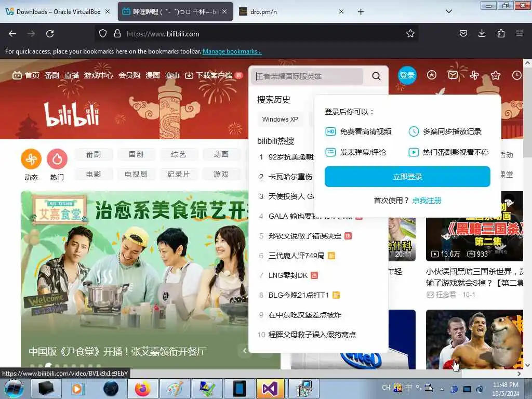Select the Windows XP search history tag
532x399 pixels.
coord(280,119)
